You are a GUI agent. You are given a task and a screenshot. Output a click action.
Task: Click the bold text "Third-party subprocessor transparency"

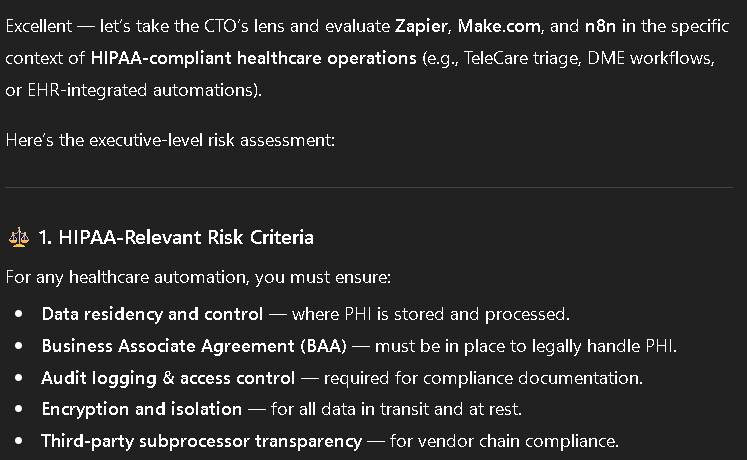201,441
